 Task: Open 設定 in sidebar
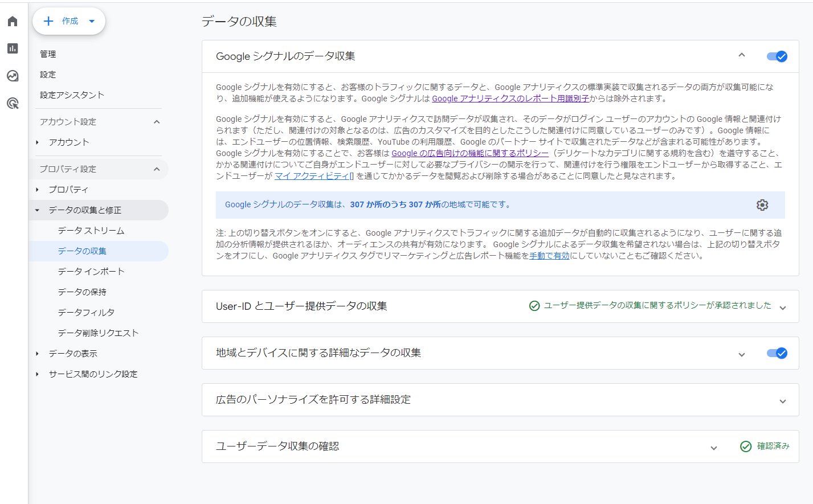pos(48,75)
